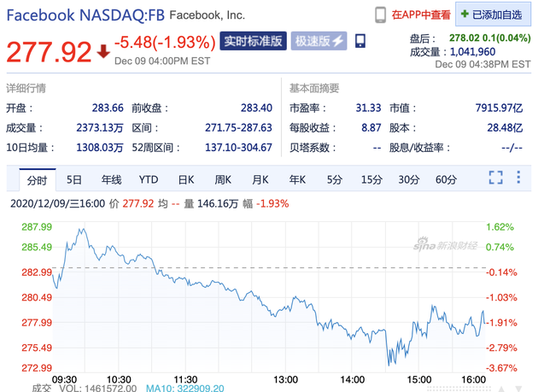Show the YTD chart view
This screenshot has height=392, width=538.
(149, 179)
